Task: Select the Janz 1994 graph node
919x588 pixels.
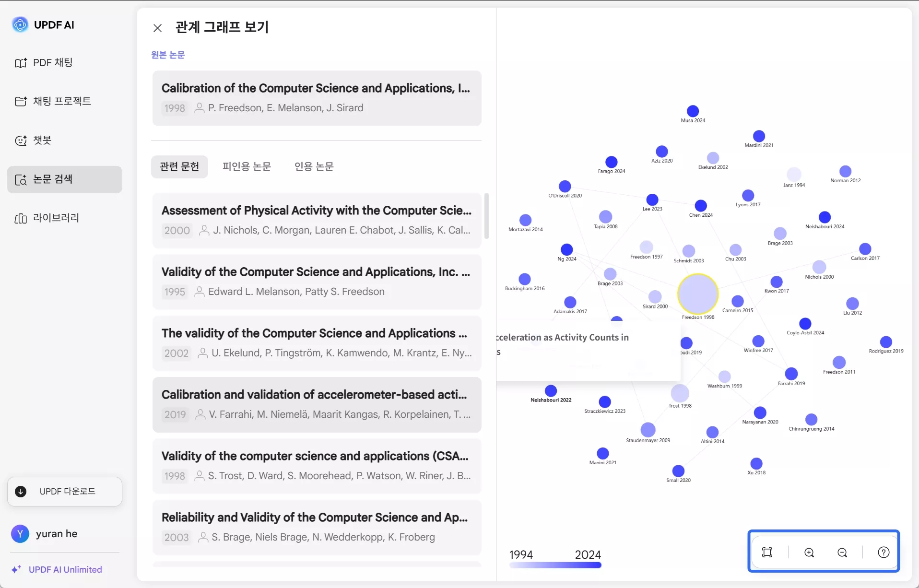Action: point(794,174)
